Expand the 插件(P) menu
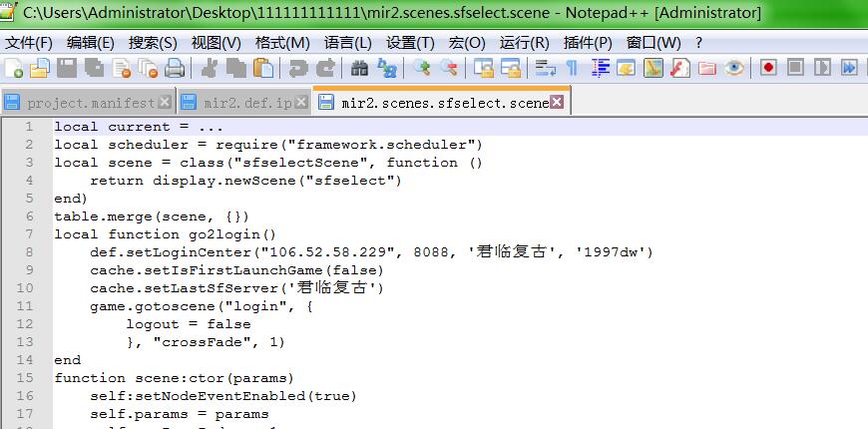This screenshot has height=429, width=868. coord(588,43)
